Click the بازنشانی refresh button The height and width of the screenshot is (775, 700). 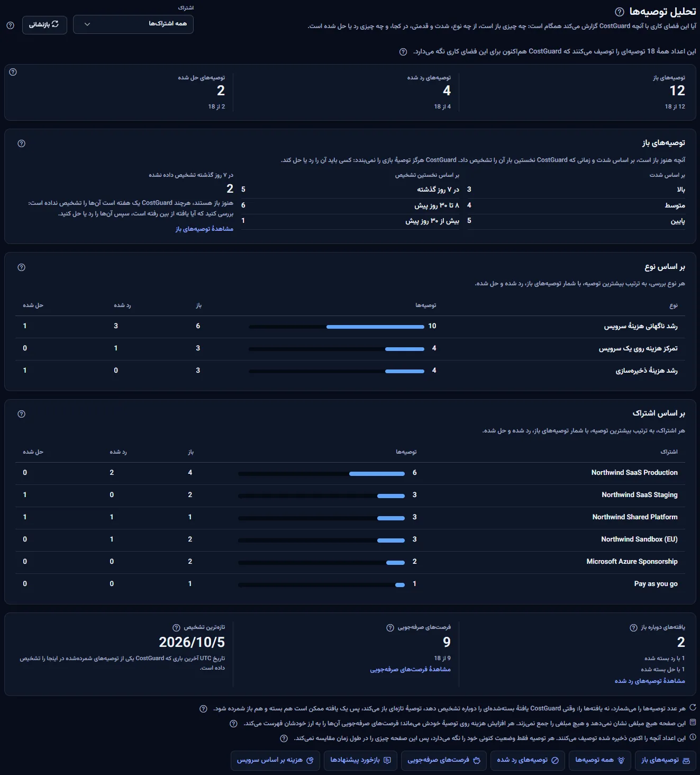tap(44, 25)
